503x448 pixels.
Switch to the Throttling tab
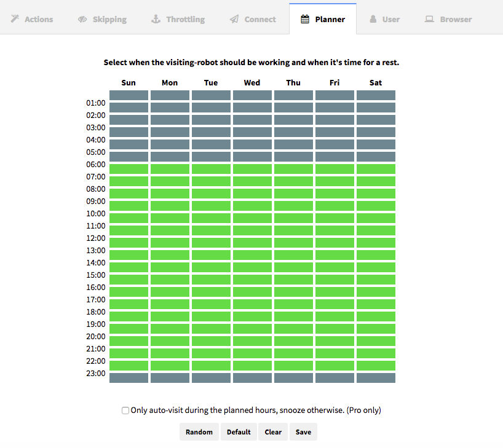point(178,19)
